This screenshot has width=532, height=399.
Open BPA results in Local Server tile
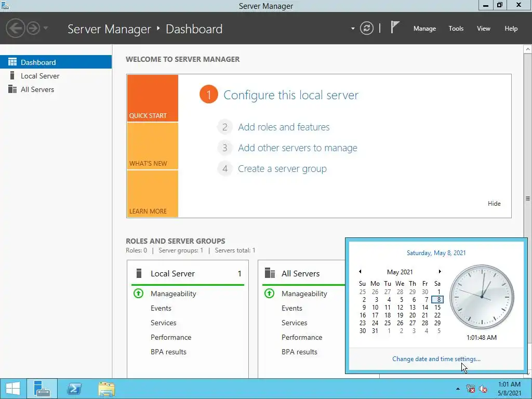168,352
